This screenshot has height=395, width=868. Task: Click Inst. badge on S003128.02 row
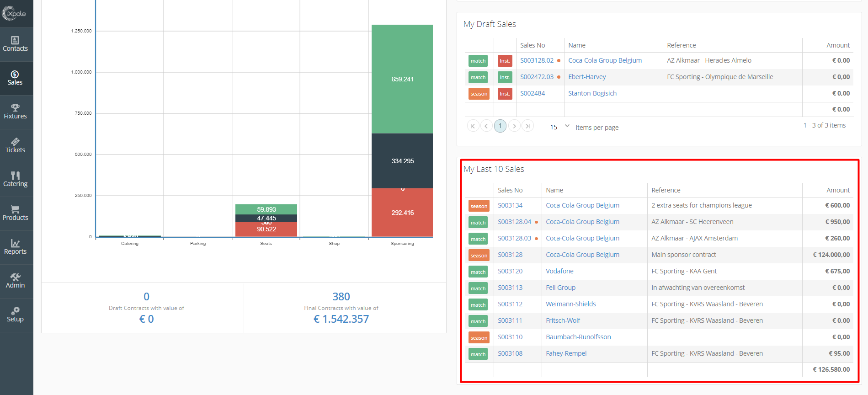coord(505,61)
